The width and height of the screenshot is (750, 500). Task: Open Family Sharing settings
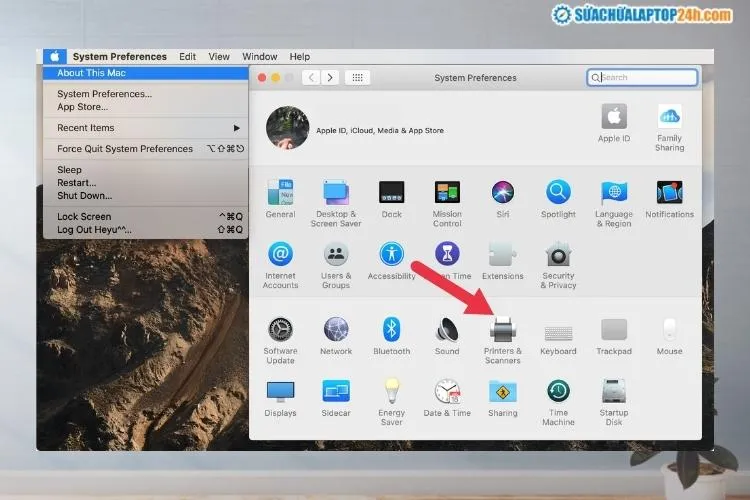[x=669, y=117]
